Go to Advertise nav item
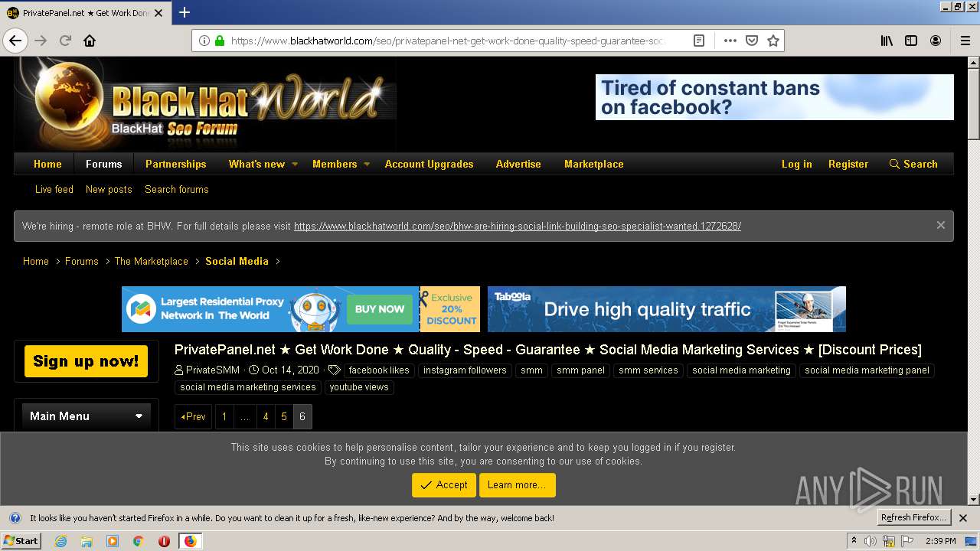The height and width of the screenshot is (551, 980). [x=518, y=164]
